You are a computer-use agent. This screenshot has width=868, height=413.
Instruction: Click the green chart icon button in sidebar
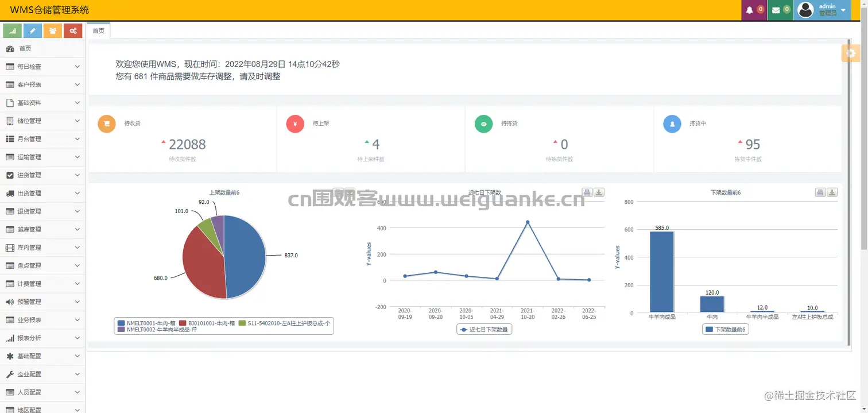[13, 30]
